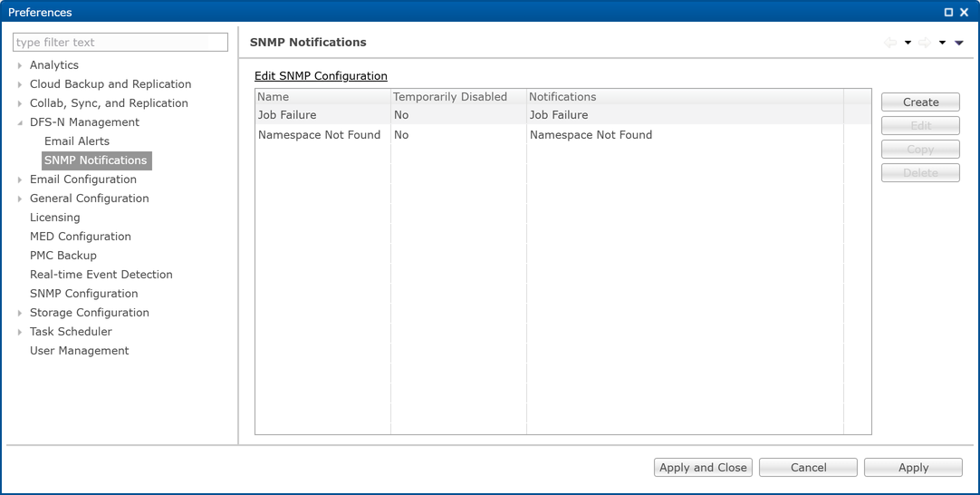The height and width of the screenshot is (495, 980).
Task: Maximize the Preferences window
Action: (948, 12)
